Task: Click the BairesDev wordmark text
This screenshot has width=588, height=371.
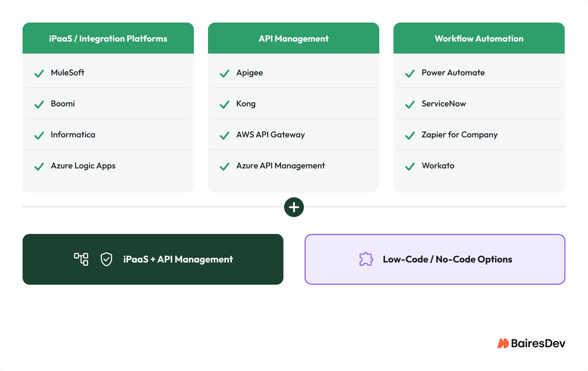Action: point(538,343)
